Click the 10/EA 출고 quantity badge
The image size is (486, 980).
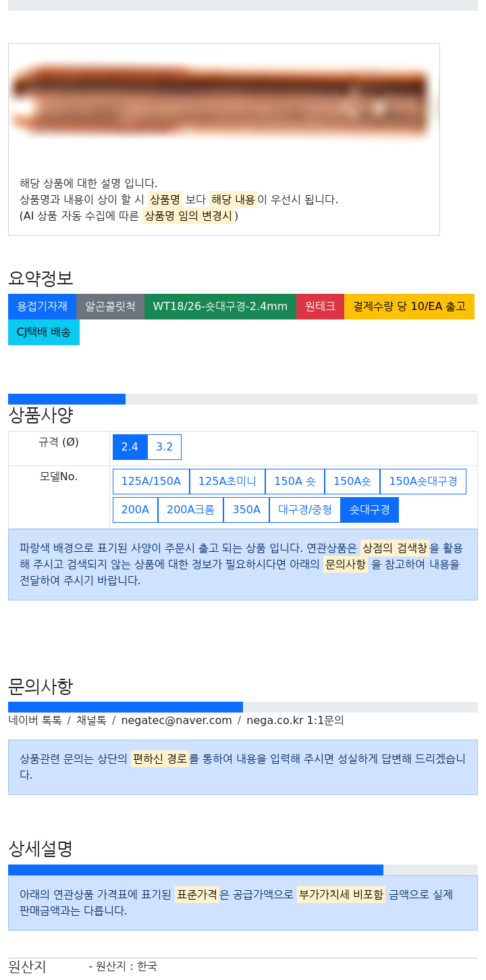409,307
